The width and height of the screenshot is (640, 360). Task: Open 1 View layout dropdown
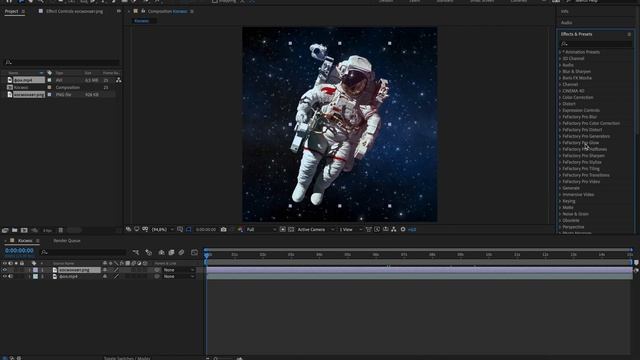(x=350, y=229)
